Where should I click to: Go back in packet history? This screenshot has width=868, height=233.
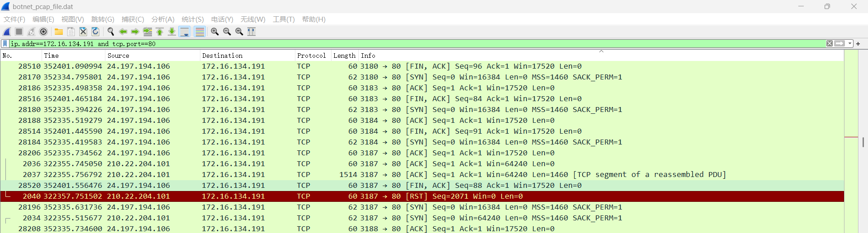click(123, 32)
